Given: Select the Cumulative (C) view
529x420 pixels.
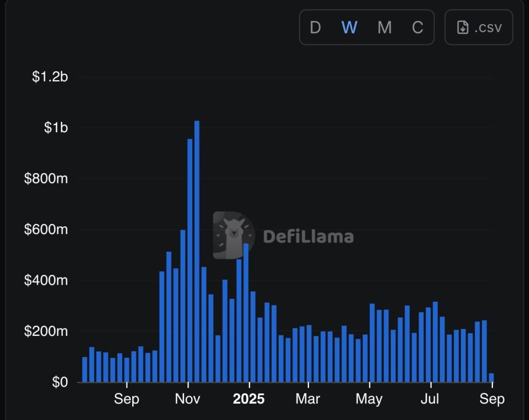Looking at the screenshot, I should coord(417,27).
